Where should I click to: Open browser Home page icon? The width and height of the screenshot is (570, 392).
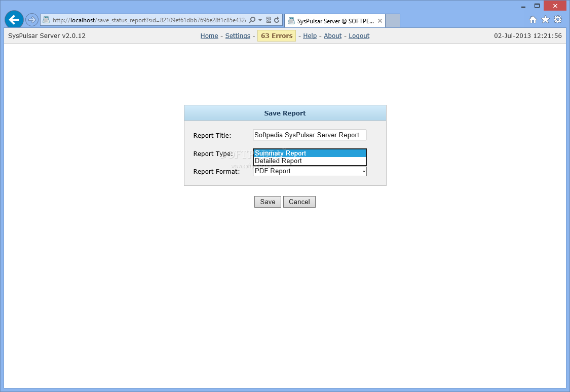[533, 20]
